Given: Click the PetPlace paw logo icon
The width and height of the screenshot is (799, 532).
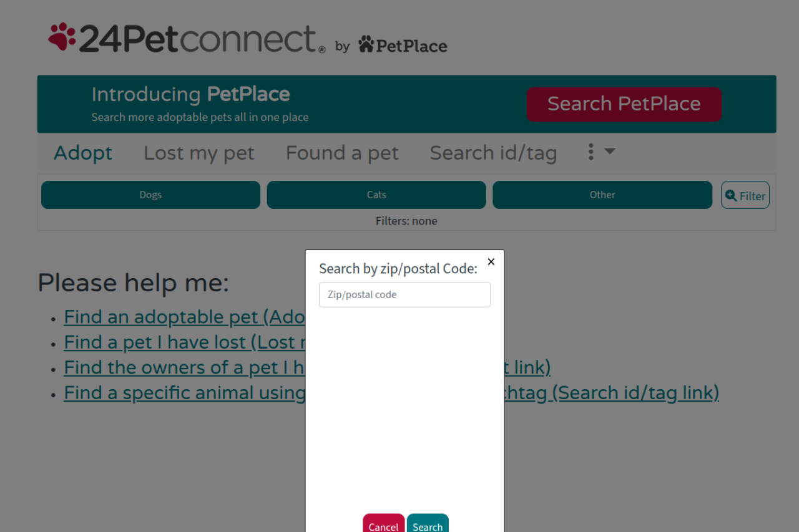Looking at the screenshot, I should (x=366, y=44).
